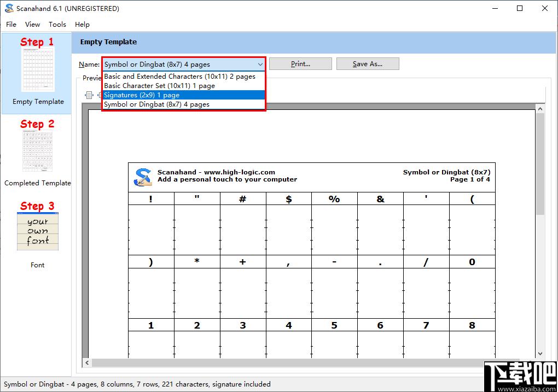Click the '0' character cell label
The width and height of the screenshot is (558, 392).
(x=472, y=262)
